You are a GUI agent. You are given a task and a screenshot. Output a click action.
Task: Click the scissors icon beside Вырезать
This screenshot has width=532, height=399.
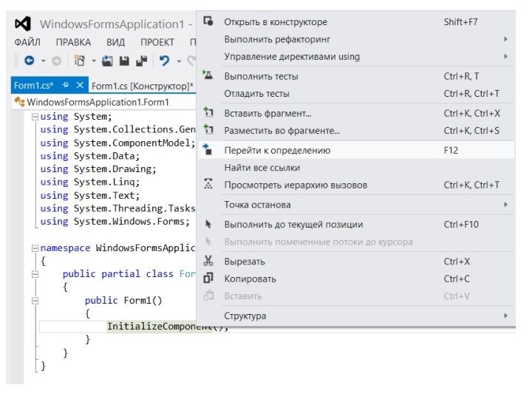[208, 261]
